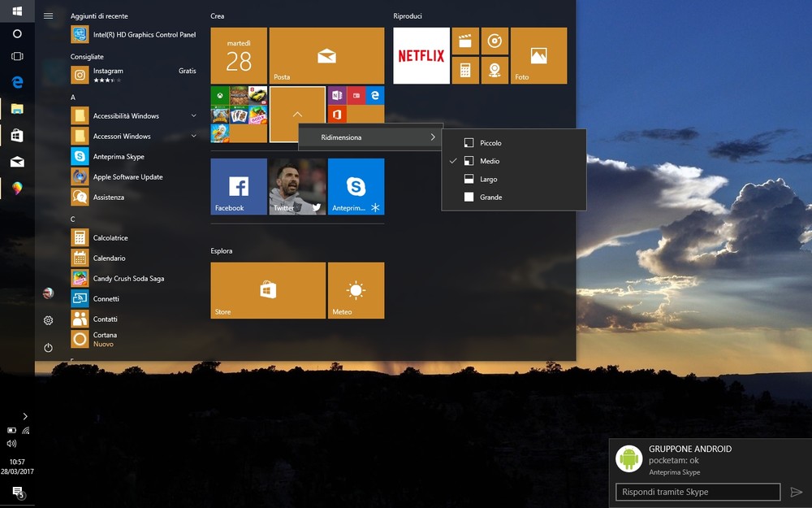
Task: Open Paint 3D balloon icon on taskbar
Action: 17,189
